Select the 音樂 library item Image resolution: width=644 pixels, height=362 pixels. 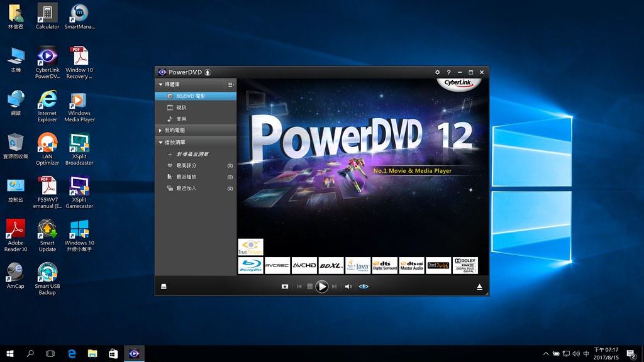pyautogui.click(x=196, y=119)
